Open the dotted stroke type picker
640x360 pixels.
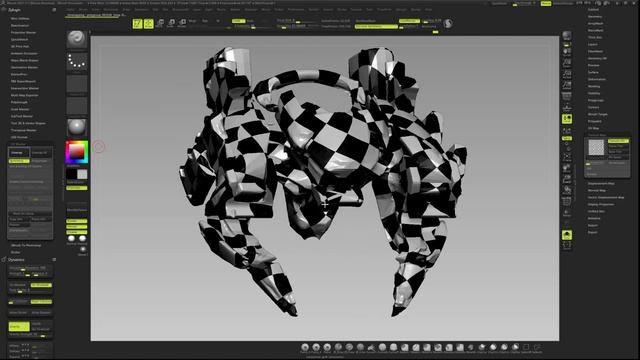point(77,61)
